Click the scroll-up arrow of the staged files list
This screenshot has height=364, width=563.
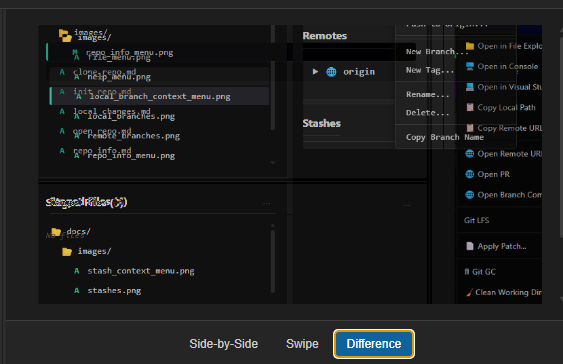point(273,225)
